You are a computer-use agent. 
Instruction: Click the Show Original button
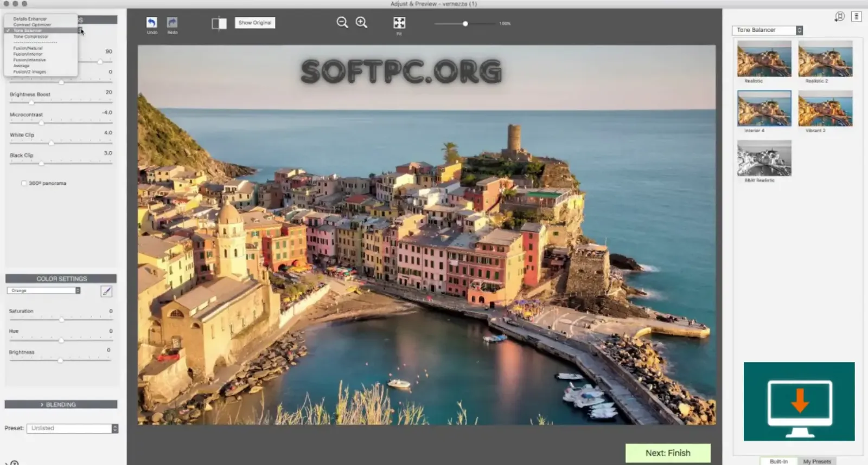click(255, 23)
